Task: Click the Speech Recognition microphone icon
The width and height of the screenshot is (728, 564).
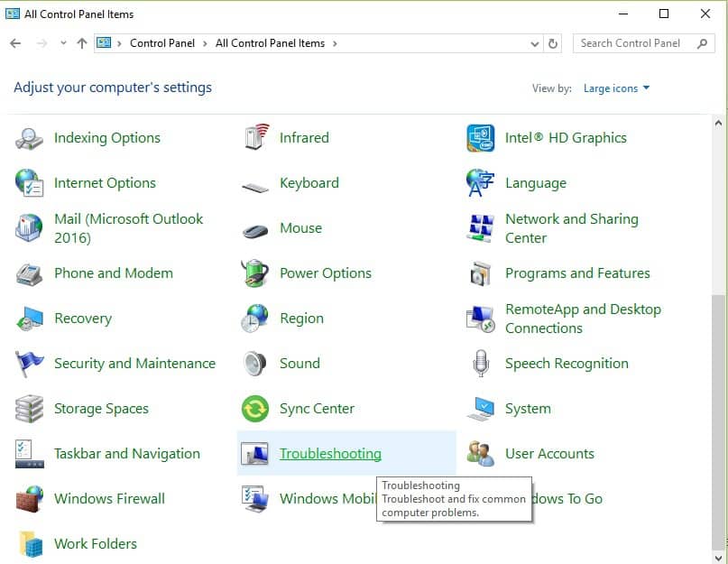Action: pos(481,364)
